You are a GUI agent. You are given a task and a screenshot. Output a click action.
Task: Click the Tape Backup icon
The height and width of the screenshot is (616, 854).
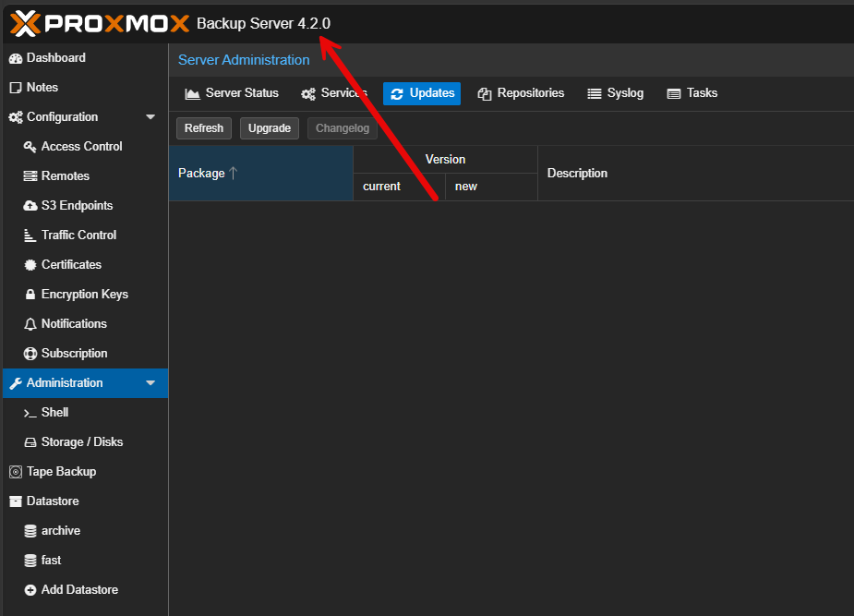[16, 472]
